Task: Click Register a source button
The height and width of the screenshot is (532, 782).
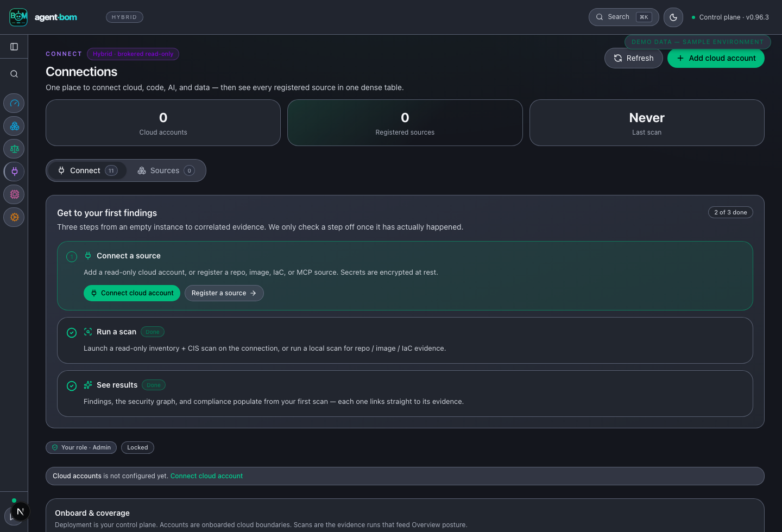Action: [x=224, y=293]
